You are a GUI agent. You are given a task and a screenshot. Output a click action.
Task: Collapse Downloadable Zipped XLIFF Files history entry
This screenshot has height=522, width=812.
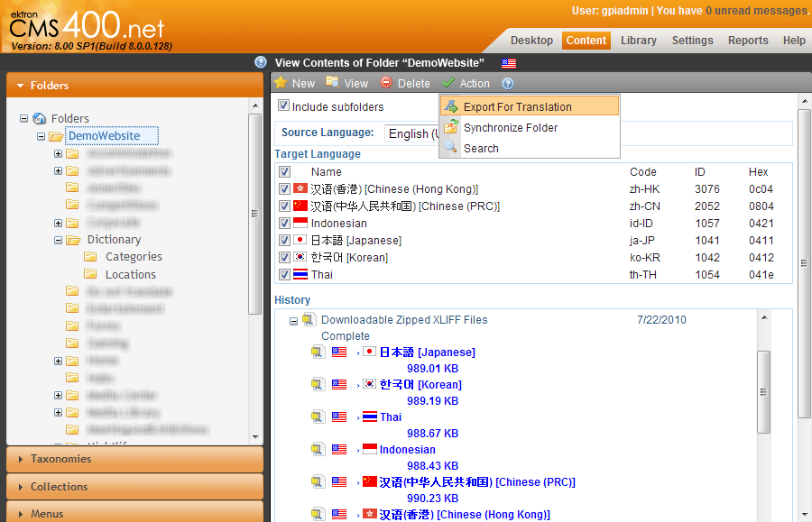click(x=293, y=321)
